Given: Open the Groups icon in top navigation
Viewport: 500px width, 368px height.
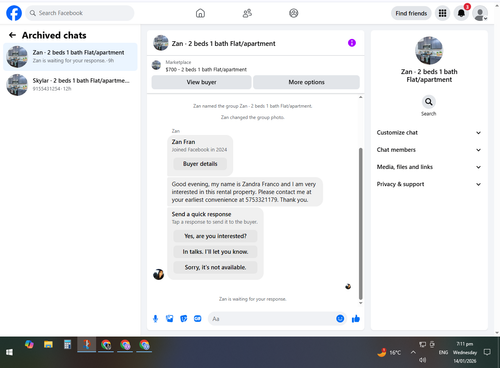Looking at the screenshot, I should point(294,13).
